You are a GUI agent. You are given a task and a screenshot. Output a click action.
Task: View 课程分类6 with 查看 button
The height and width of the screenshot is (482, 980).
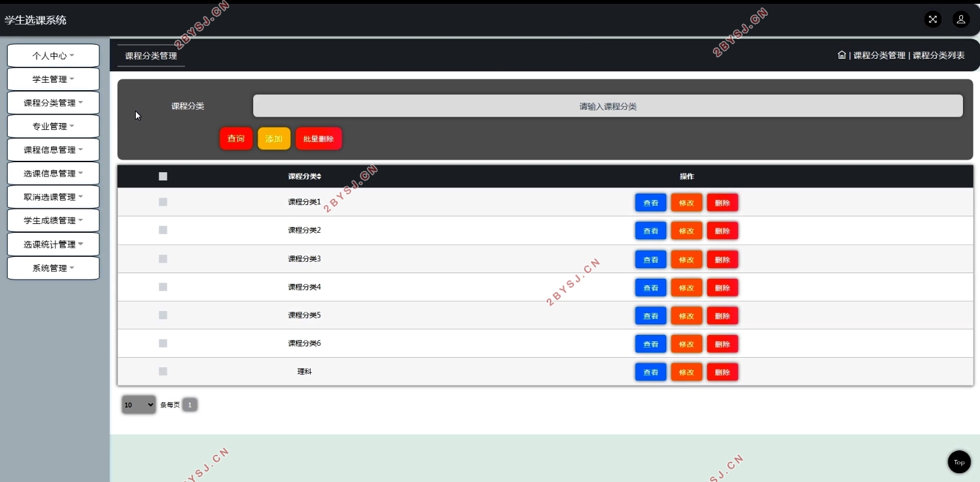pos(650,344)
